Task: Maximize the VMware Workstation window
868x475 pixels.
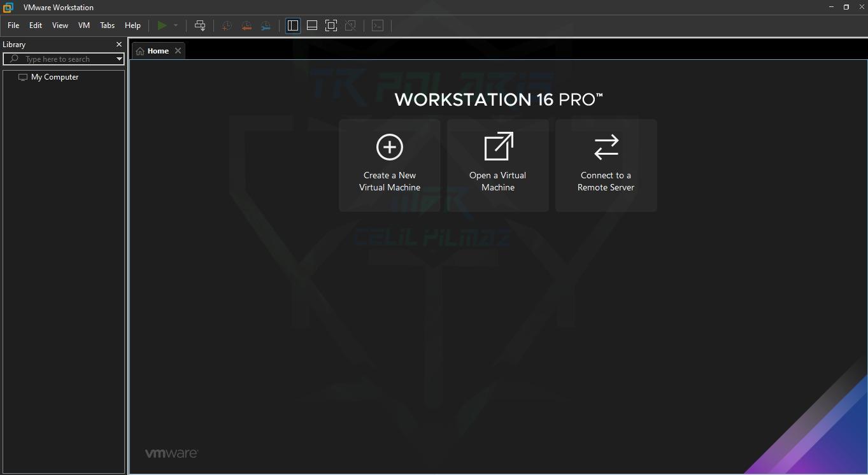Action: (846, 7)
